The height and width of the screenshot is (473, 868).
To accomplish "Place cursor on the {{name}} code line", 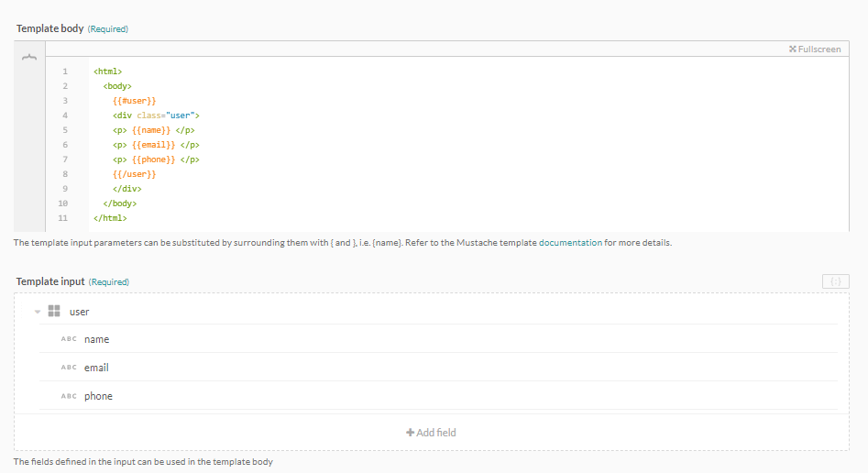I will coord(154,130).
